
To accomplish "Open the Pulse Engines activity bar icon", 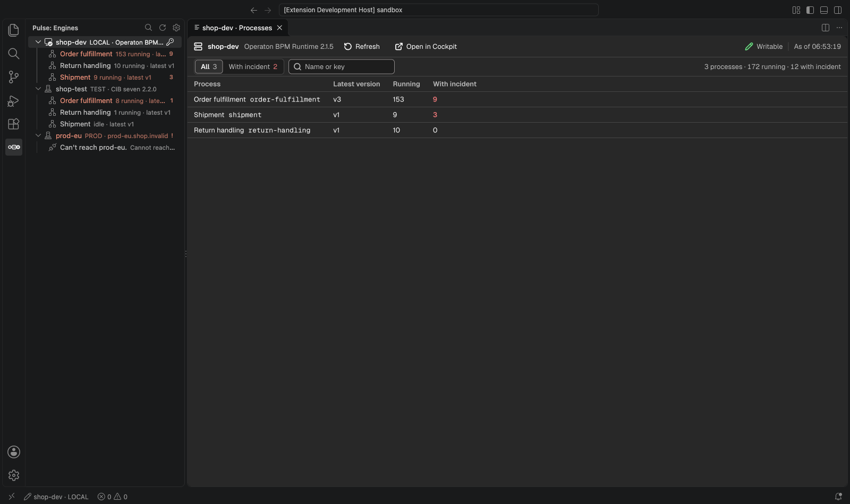I will click(x=14, y=147).
